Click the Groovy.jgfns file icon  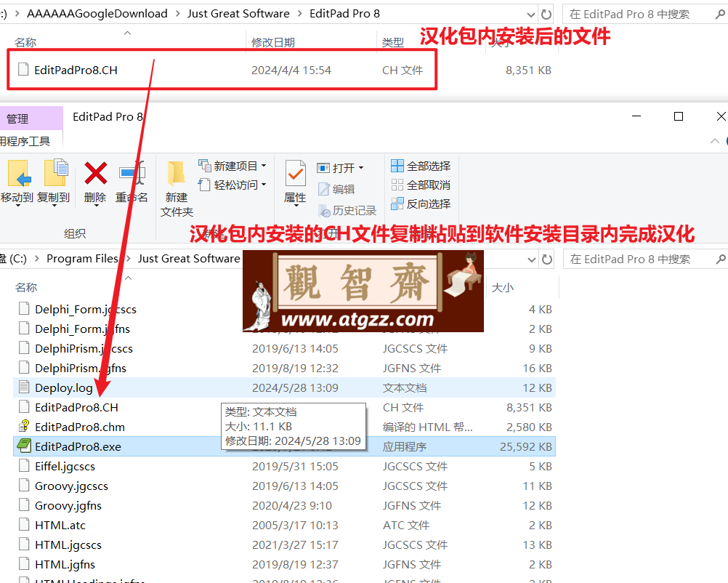coord(24,505)
